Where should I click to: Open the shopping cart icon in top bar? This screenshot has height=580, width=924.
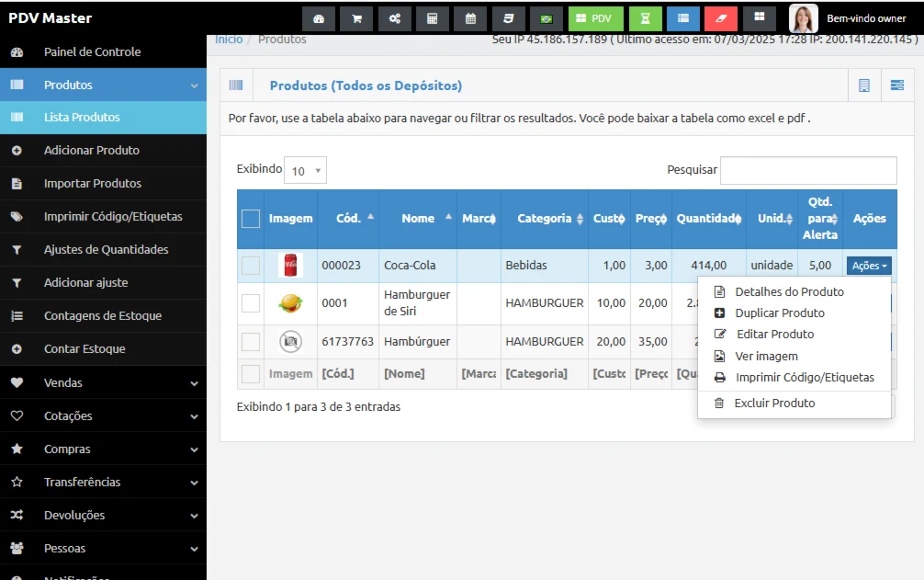pyautogui.click(x=356, y=18)
